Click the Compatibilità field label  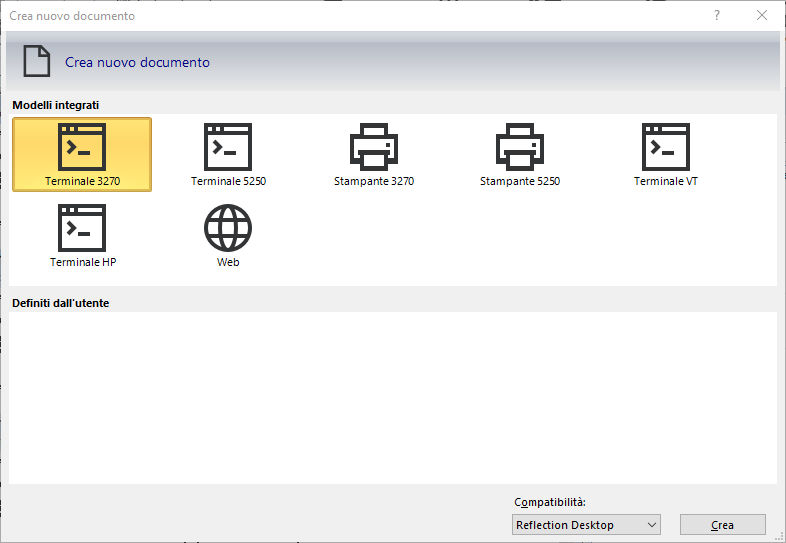coord(549,502)
